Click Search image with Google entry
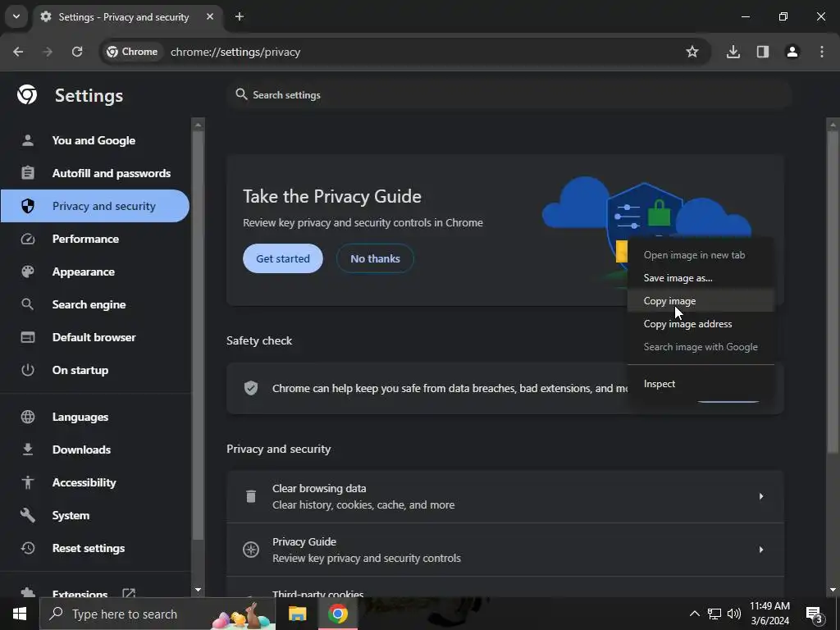 point(701,347)
